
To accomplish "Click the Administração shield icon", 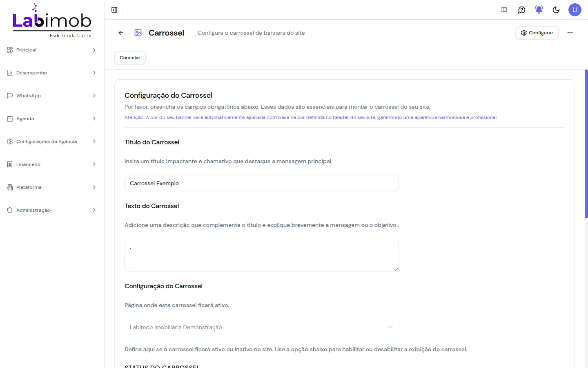I will (10, 210).
